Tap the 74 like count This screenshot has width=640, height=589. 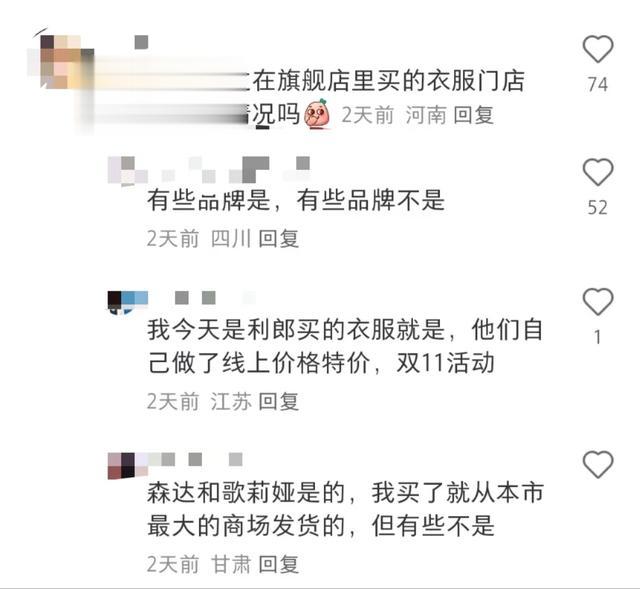click(x=598, y=84)
